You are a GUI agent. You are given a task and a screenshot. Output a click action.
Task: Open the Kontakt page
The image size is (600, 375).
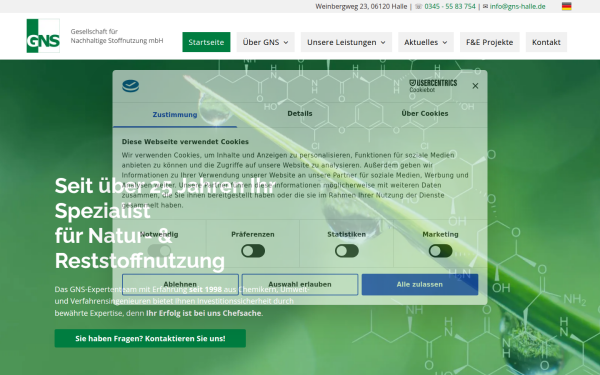point(546,42)
